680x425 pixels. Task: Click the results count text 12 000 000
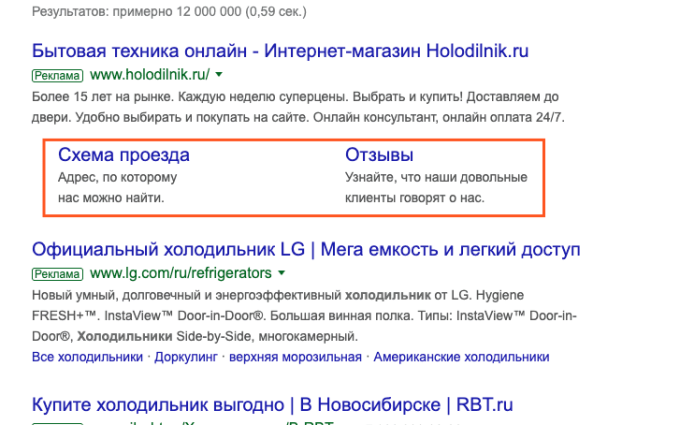(209, 11)
